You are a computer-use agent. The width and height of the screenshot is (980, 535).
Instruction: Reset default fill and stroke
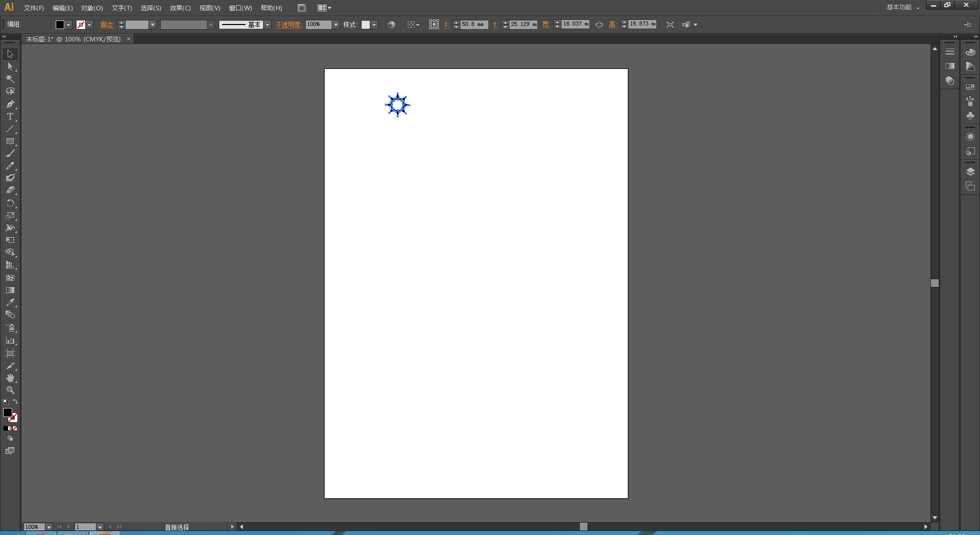(x=6, y=402)
